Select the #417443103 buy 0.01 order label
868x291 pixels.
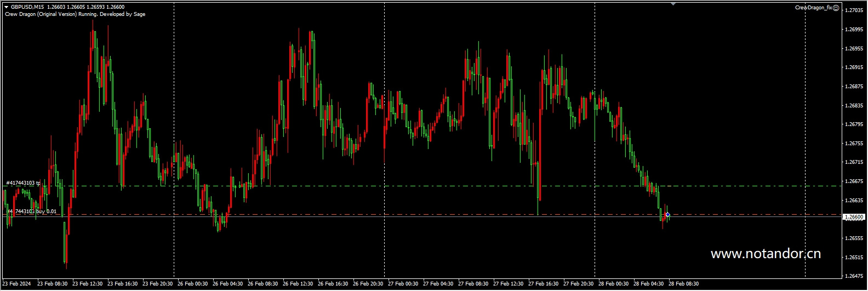31,212
